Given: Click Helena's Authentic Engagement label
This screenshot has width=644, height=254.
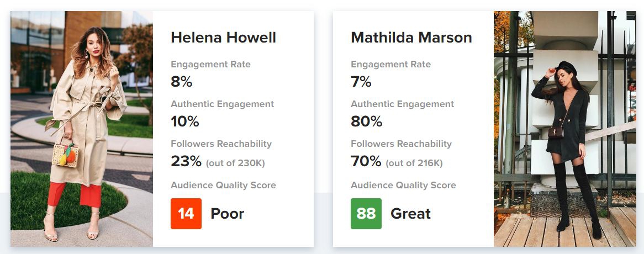Looking at the screenshot, I should 222,104.
